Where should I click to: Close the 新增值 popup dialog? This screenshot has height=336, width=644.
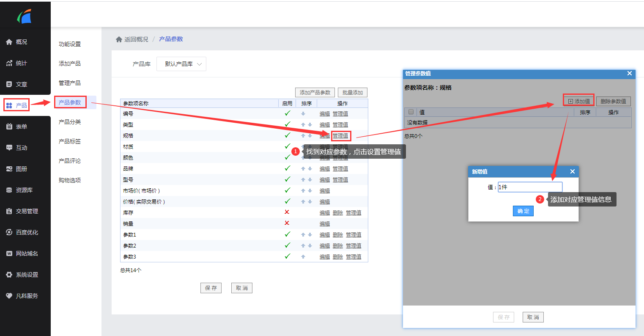572,171
